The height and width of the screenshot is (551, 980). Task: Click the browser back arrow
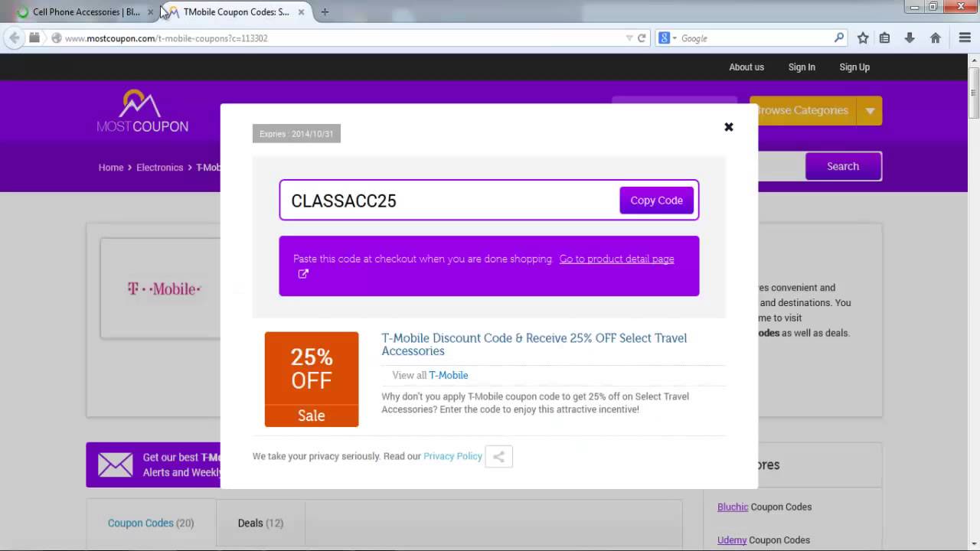pos(15,37)
